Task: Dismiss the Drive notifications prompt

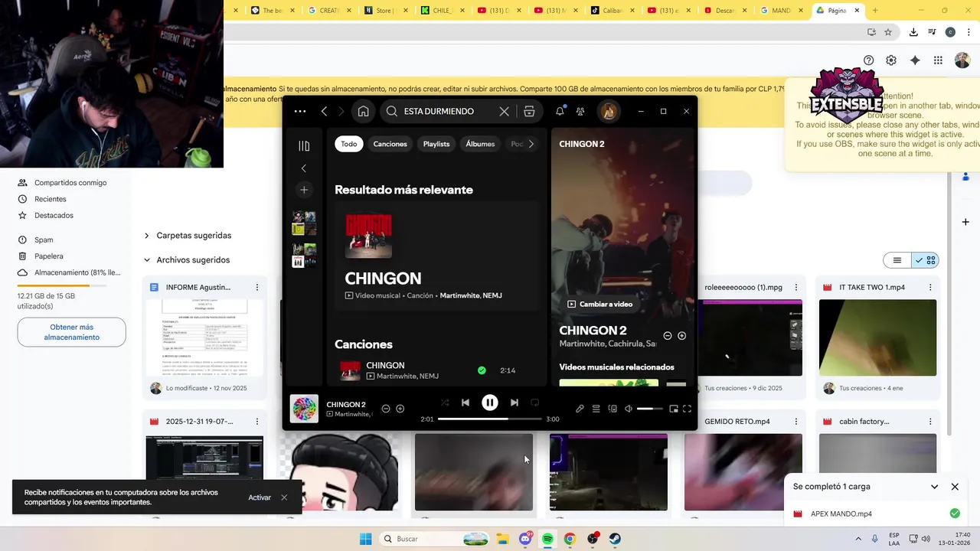Action: tap(284, 497)
